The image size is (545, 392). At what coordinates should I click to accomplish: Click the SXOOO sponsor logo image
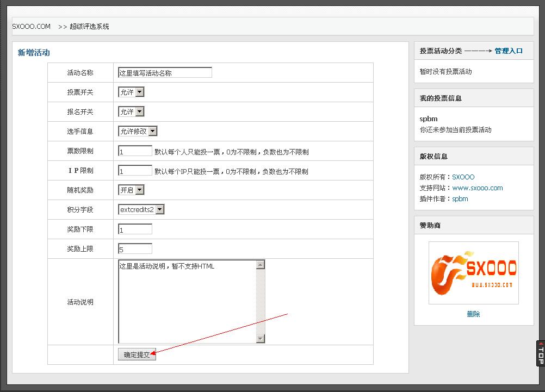[x=473, y=273]
